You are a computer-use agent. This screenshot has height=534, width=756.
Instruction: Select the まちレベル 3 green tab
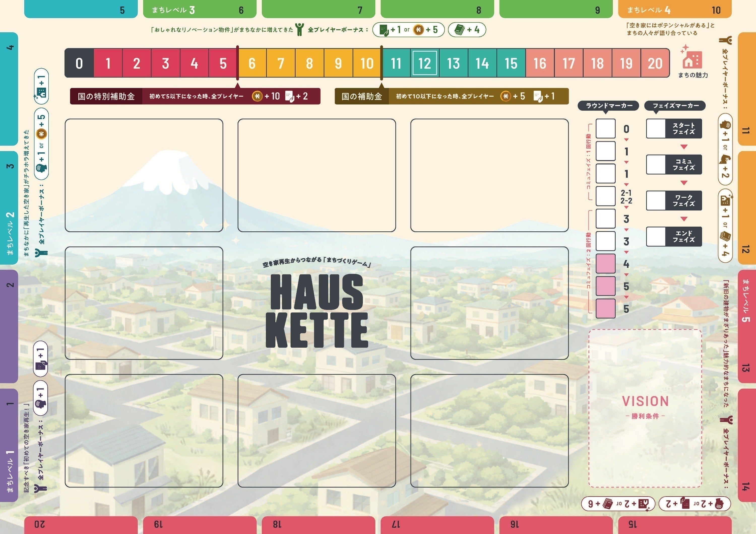click(200, 9)
